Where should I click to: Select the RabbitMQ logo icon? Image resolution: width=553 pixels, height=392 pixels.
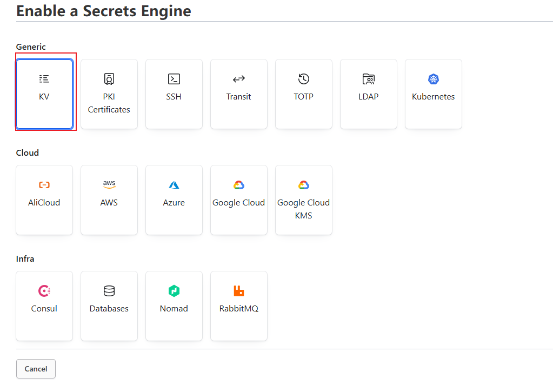(x=239, y=291)
